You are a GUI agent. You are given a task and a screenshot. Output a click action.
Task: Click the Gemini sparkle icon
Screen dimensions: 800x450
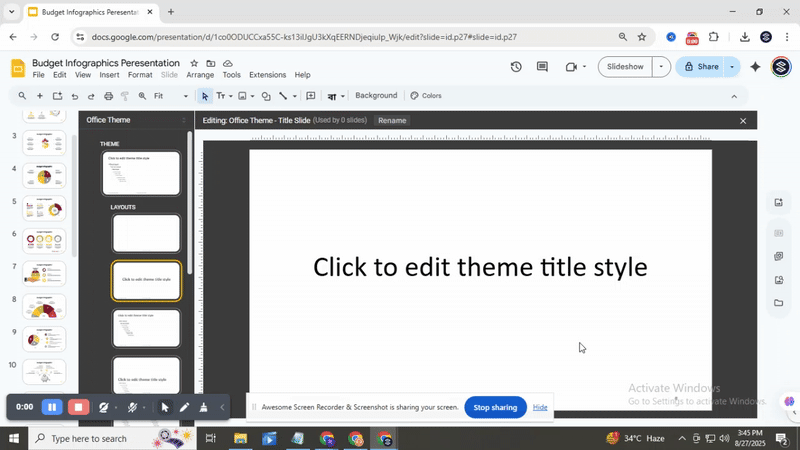pos(755,67)
